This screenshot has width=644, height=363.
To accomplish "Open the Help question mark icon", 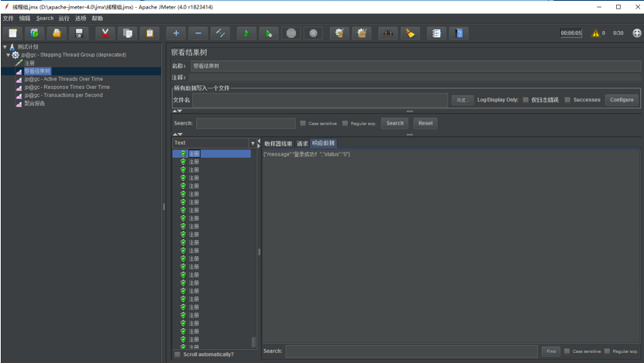I will point(460,33).
